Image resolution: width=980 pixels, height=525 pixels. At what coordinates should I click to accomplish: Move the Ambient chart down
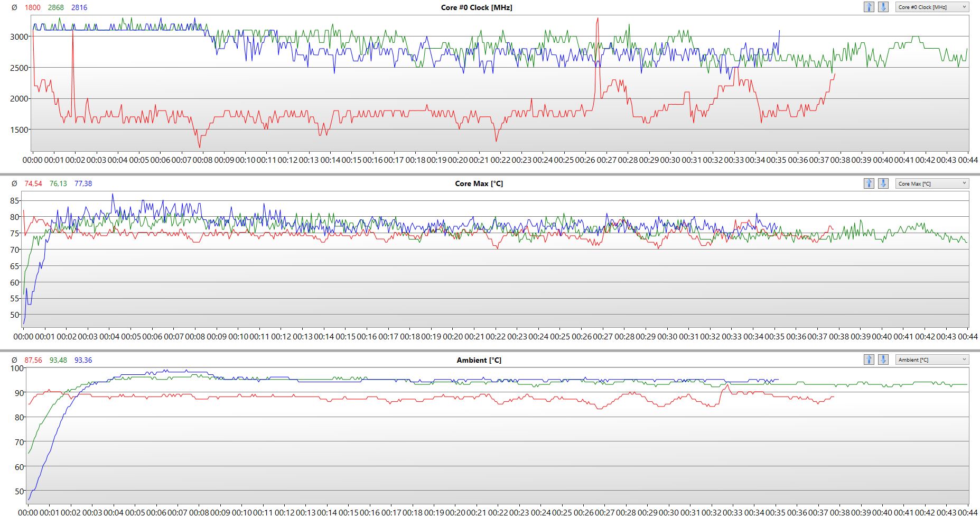(x=883, y=360)
